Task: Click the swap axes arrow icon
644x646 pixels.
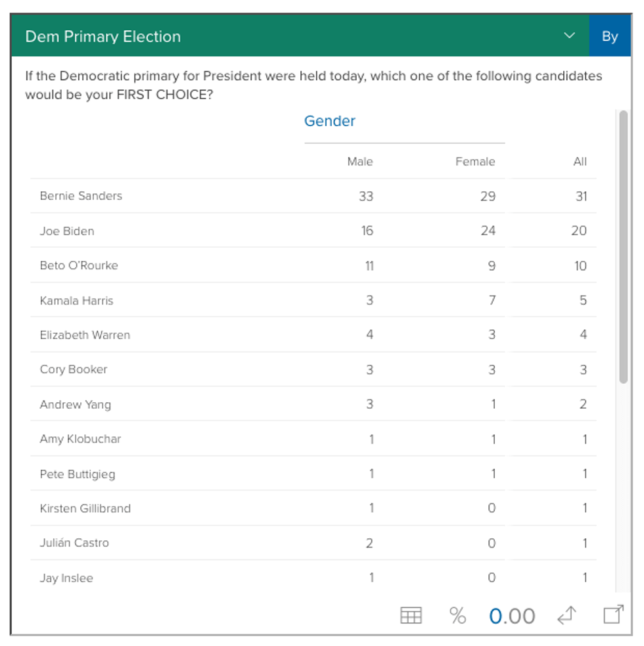Action: click(x=566, y=616)
